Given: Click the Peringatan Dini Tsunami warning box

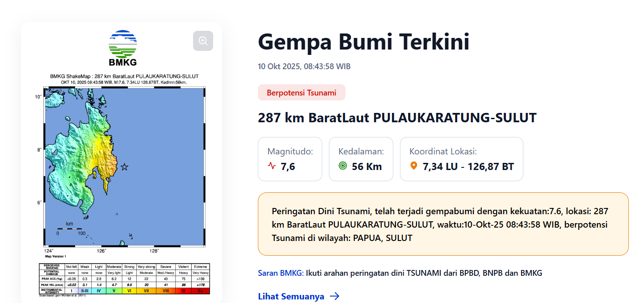Looking at the screenshot, I should [x=443, y=224].
